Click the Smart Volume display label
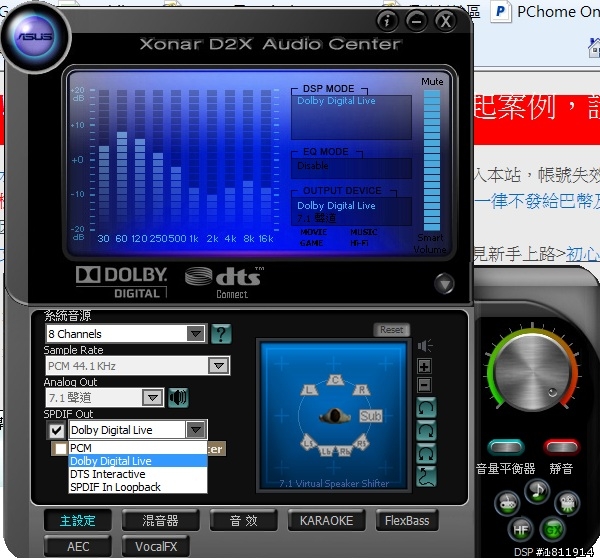Viewport: 600px width, 560px height. click(x=430, y=243)
